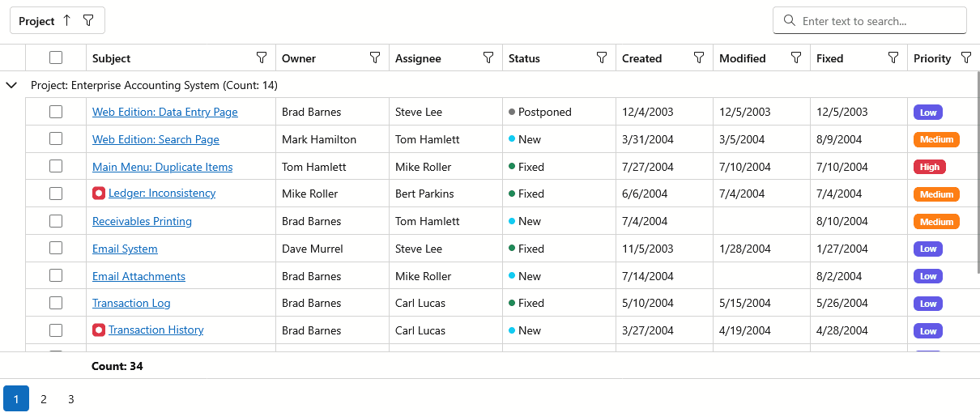Open the Transaction Log link
Viewport: 980px width, 417px height.
tap(131, 303)
